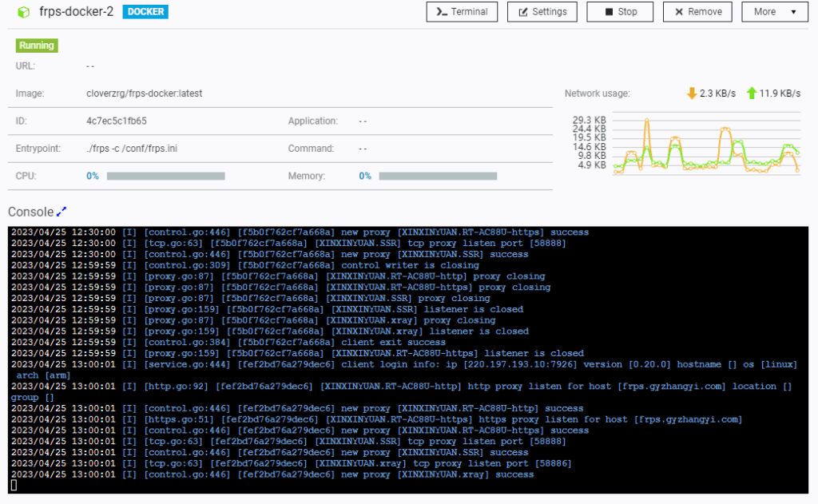Remove the frps-docker-2 container
Screen dimensions: 818x504
click(x=697, y=12)
